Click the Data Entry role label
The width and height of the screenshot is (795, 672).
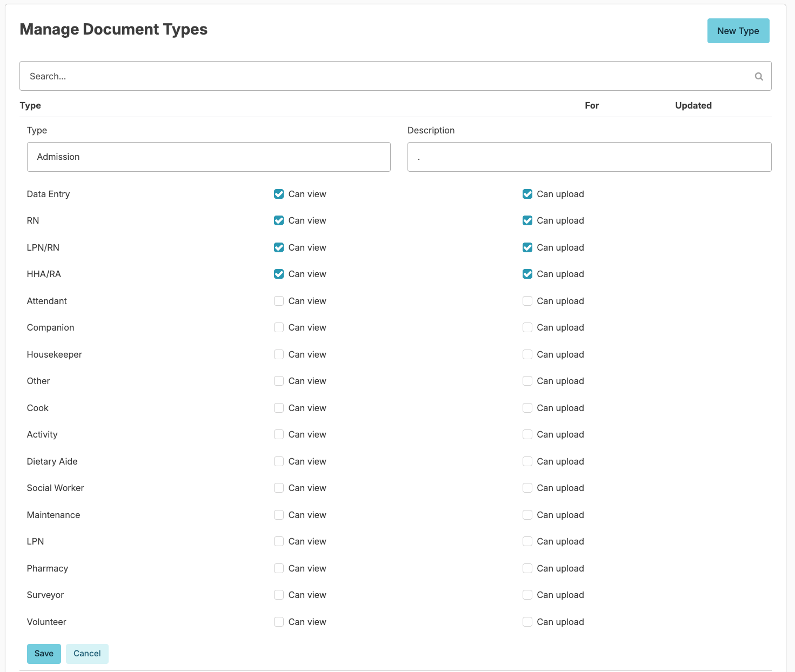48,194
